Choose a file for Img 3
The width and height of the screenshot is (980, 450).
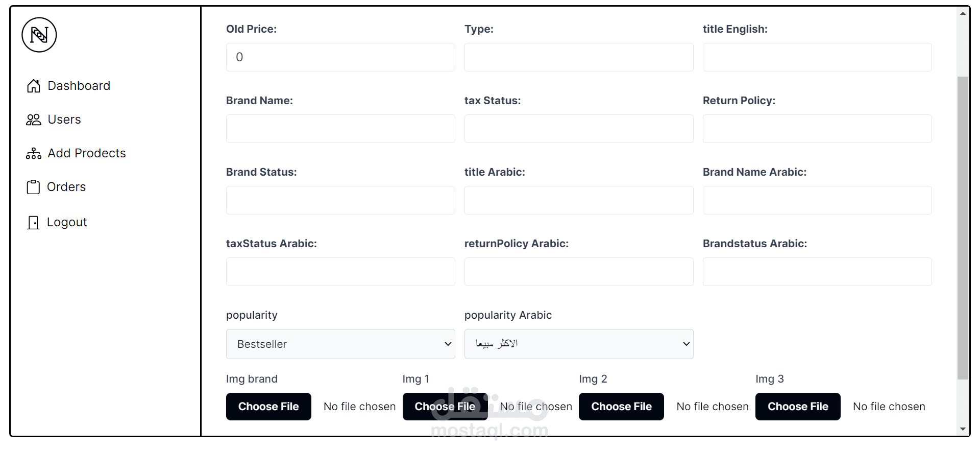[798, 407]
